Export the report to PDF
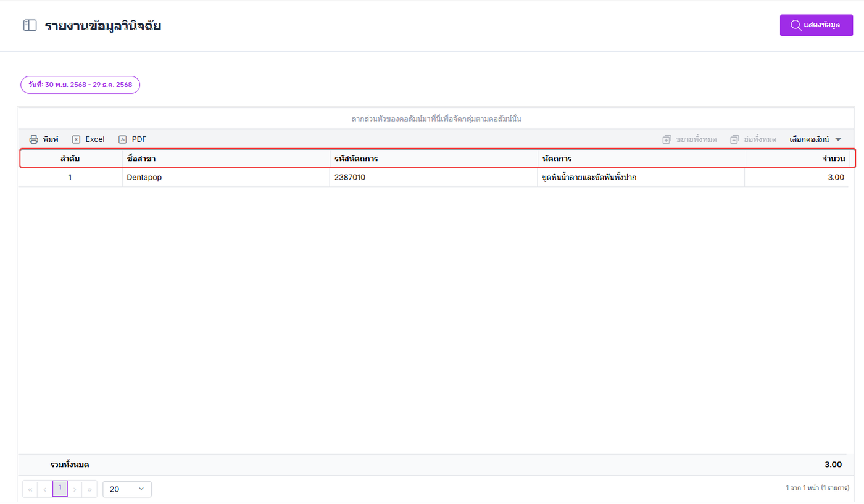864x504 pixels. pos(133,139)
